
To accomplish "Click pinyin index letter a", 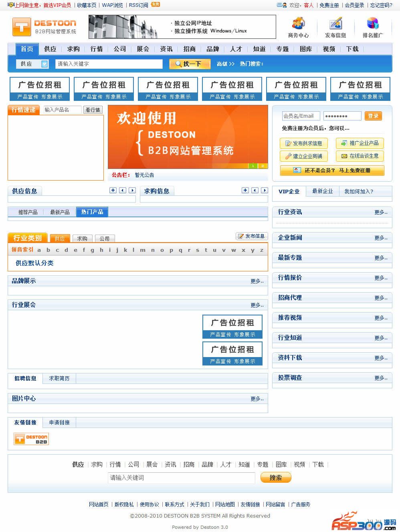I will pos(39,250).
